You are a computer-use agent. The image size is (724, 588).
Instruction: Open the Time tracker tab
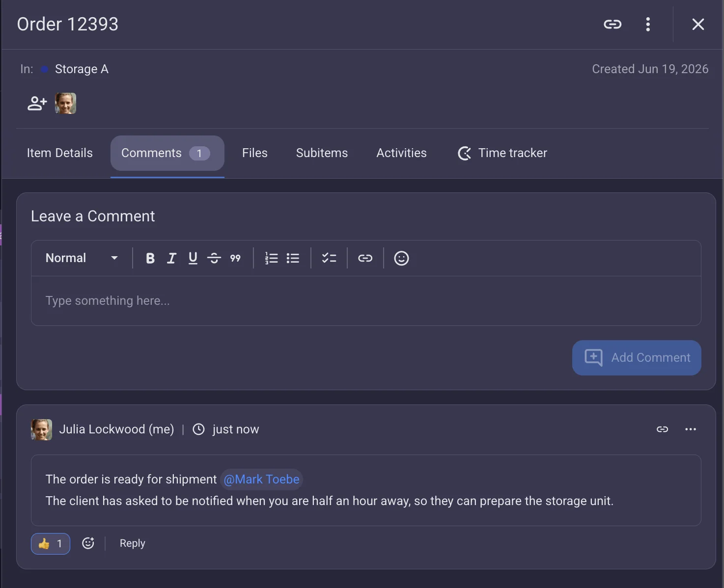pyautogui.click(x=502, y=153)
